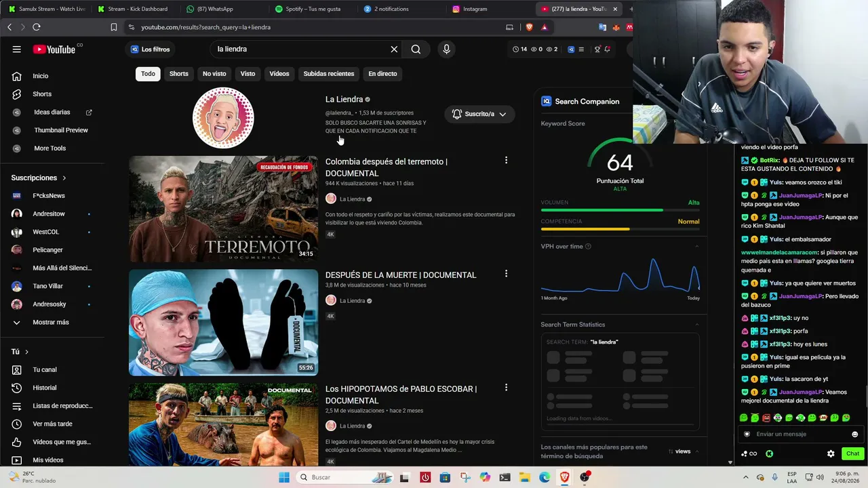
Task: Open the Google Translate extension
Action: tap(602, 28)
